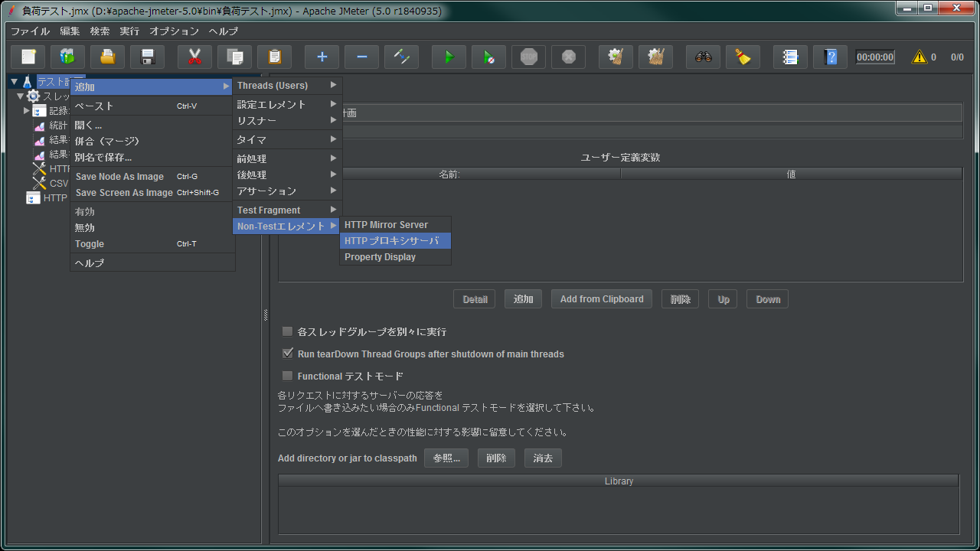This screenshot has height=551, width=980.
Task: Click the Clear All broom toolbar icon
Action: (655, 57)
